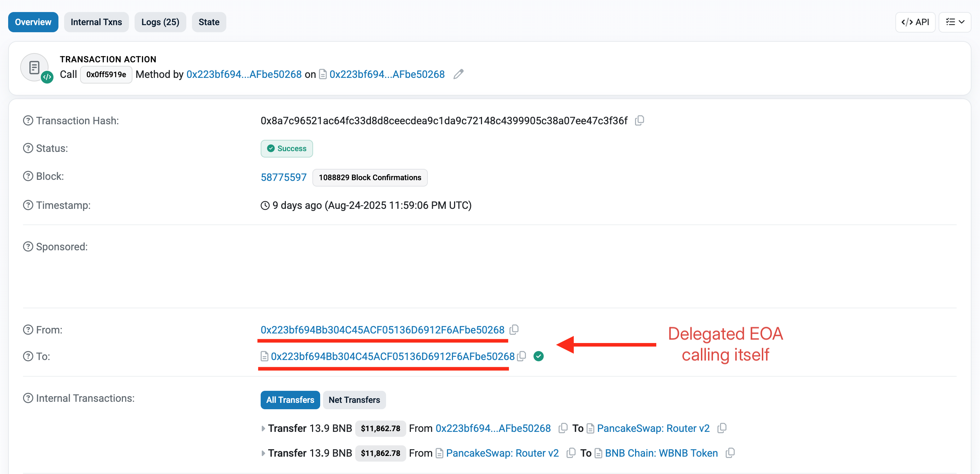Image resolution: width=980 pixels, height=474 pixels.
Task: Click the Sponsored help question icon
Action: click(28, 247)
